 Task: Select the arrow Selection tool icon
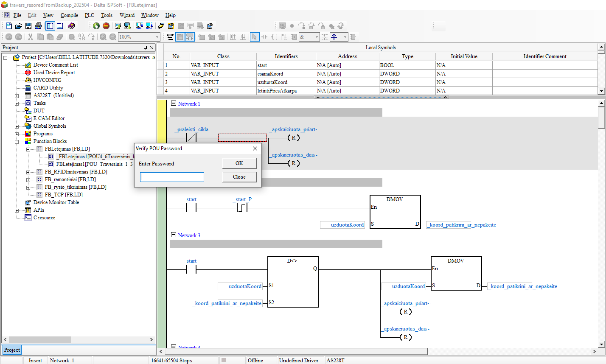click(x=254, y=37)
